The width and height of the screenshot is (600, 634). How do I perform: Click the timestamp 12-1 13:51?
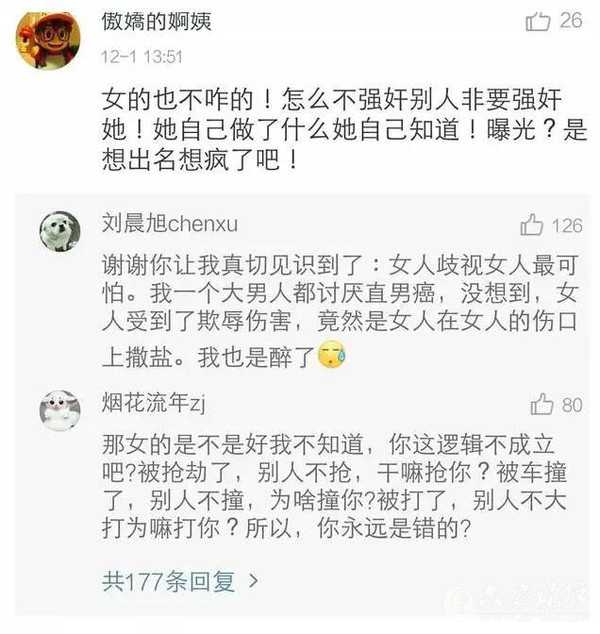click(x=142, y=57)
